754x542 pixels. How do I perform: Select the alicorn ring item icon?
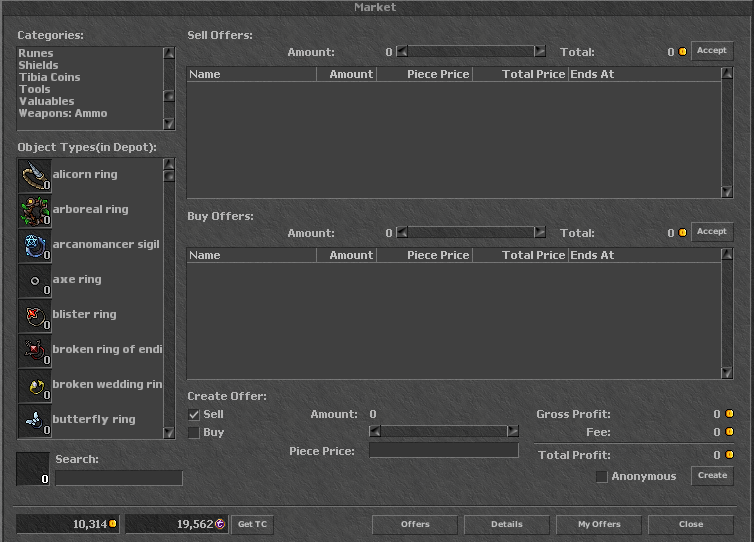(x=35, y=176)
